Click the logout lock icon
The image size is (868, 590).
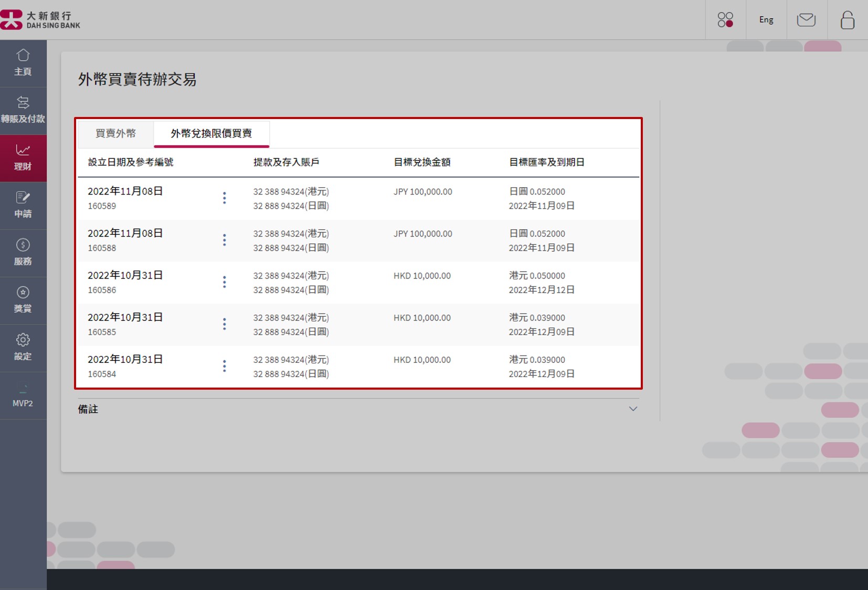point(847,19)
